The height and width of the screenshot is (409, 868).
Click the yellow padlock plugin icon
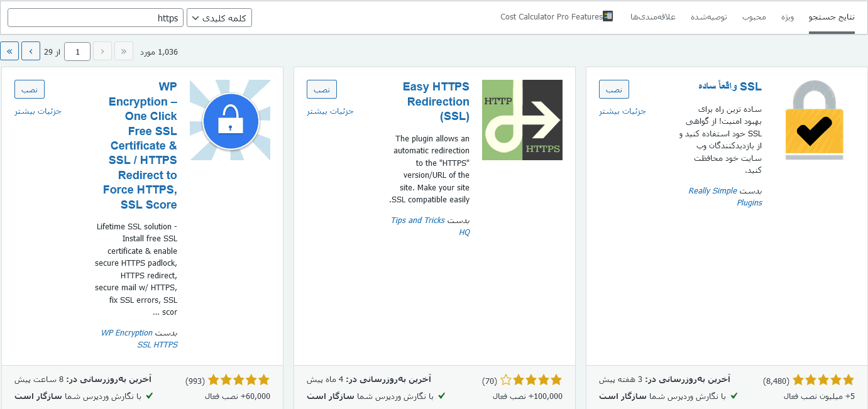point(815,120)
